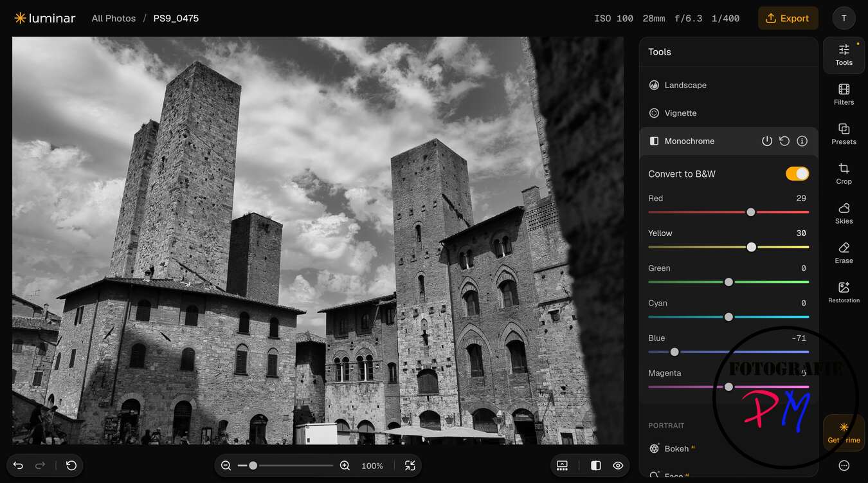The height and width of the screenshot is (483, 868).
Task: Click the Yellow channel slider handle
Action: coord(752,247)
